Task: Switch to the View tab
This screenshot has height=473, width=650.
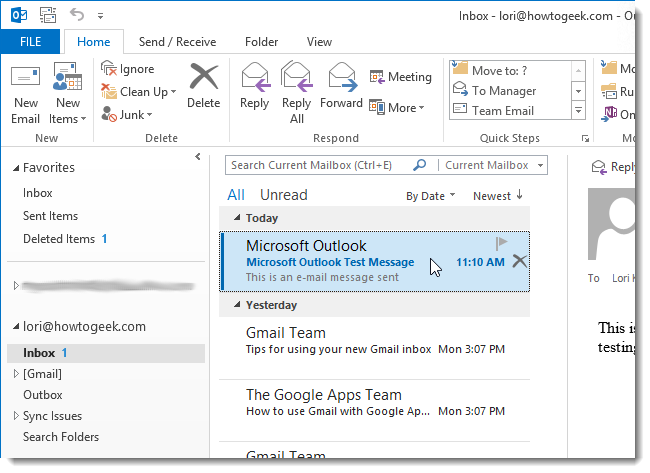Action: (x=319, y=42)
